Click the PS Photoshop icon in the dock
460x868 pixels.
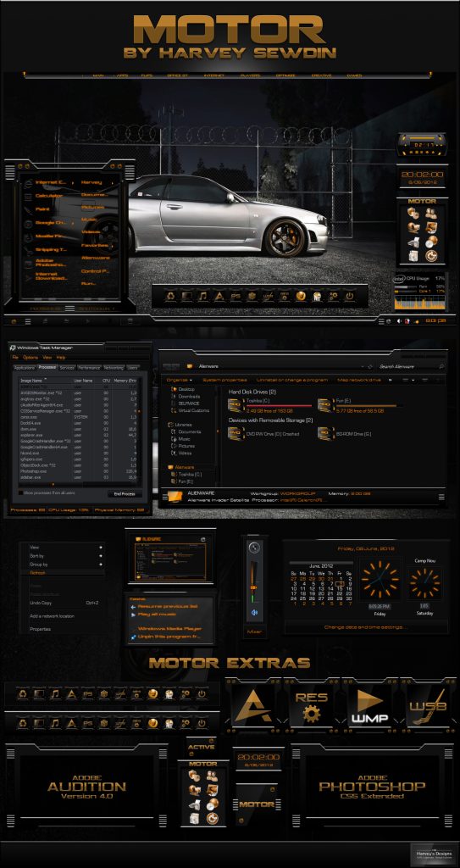pos(236,296)
